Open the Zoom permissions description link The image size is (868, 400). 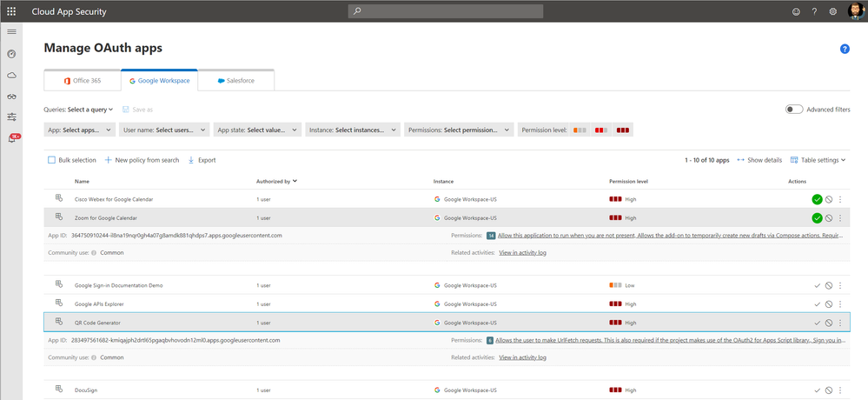click(x=672, y=236)
